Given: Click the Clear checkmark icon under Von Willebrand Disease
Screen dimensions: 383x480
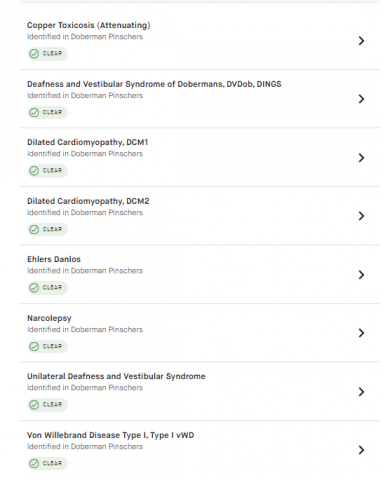Looking at the screenshot, I should (x=34, y=463).
